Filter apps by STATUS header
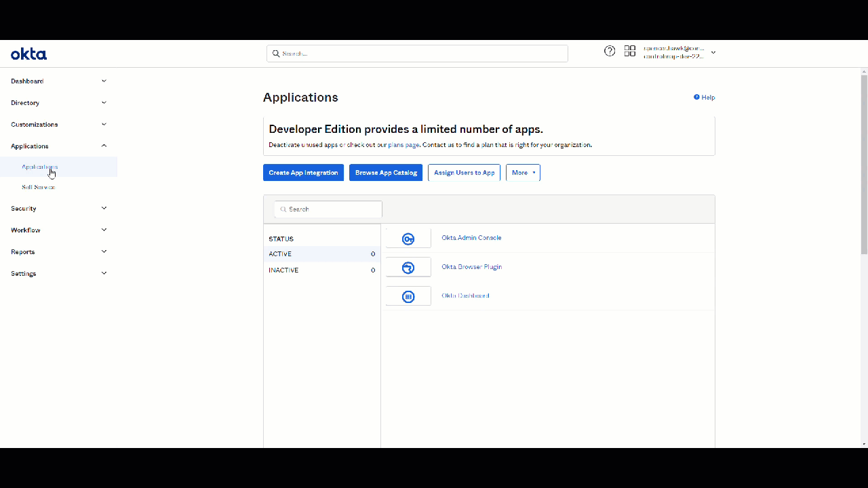868x488 pixels. 281,239
